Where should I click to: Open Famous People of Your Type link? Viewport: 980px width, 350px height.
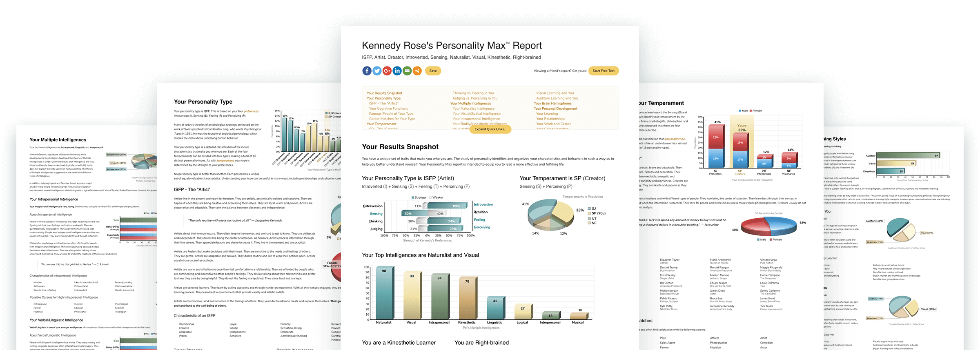click(391, 114)
